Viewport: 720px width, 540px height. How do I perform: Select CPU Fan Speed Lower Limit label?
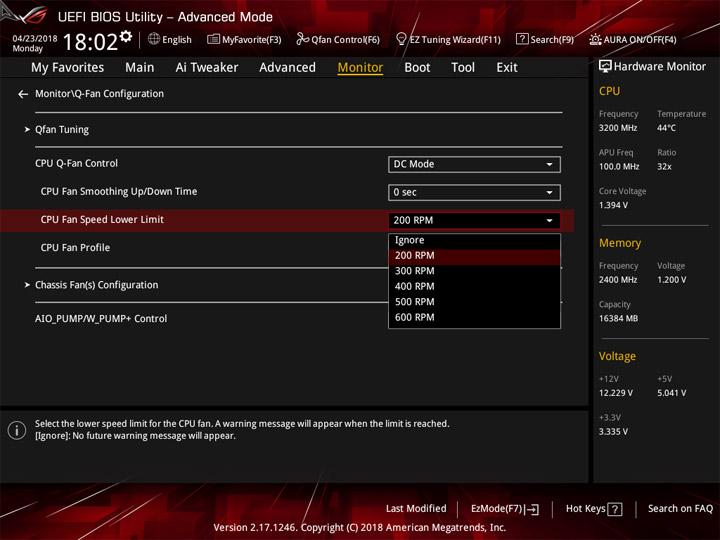click(102, 220)
